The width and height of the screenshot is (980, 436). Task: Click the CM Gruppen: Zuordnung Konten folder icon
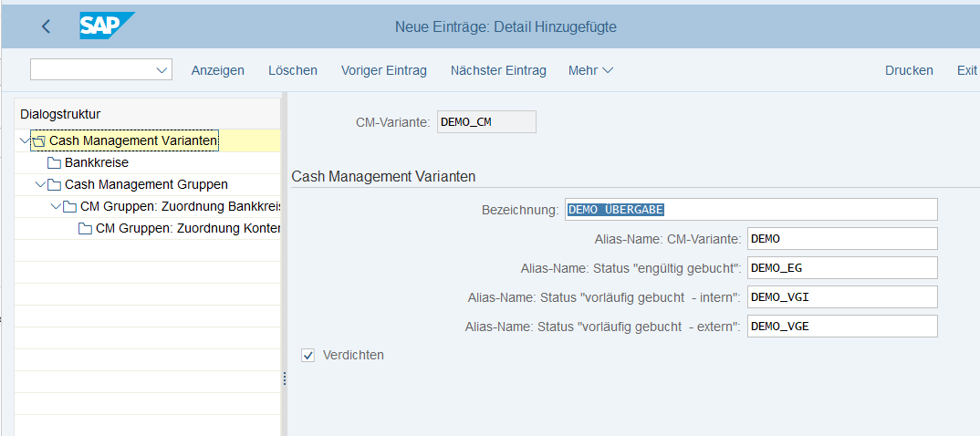click(85, 229)
